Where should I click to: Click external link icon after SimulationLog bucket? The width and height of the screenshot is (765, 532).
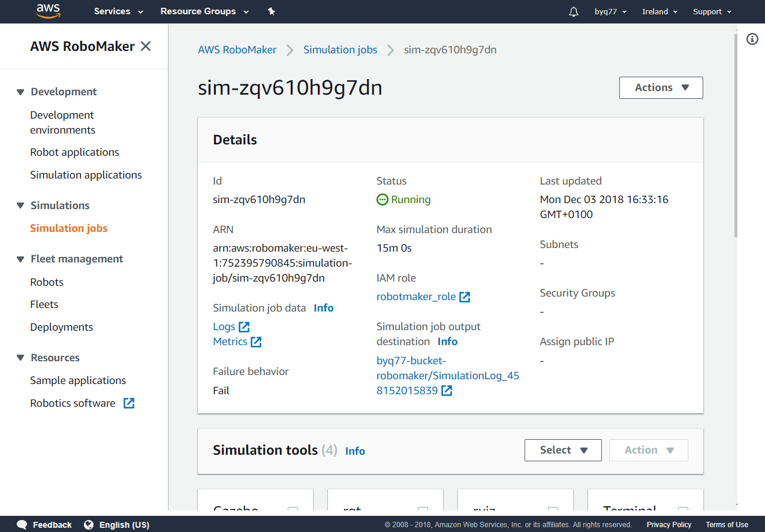(447, 391)
